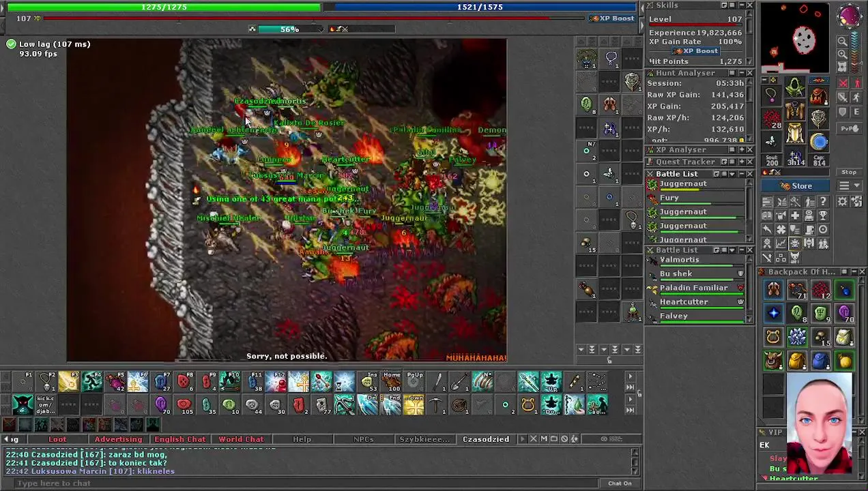Toggle the walking figure chase mode
This screenshot has width=868, height=491.
point(856,98)
